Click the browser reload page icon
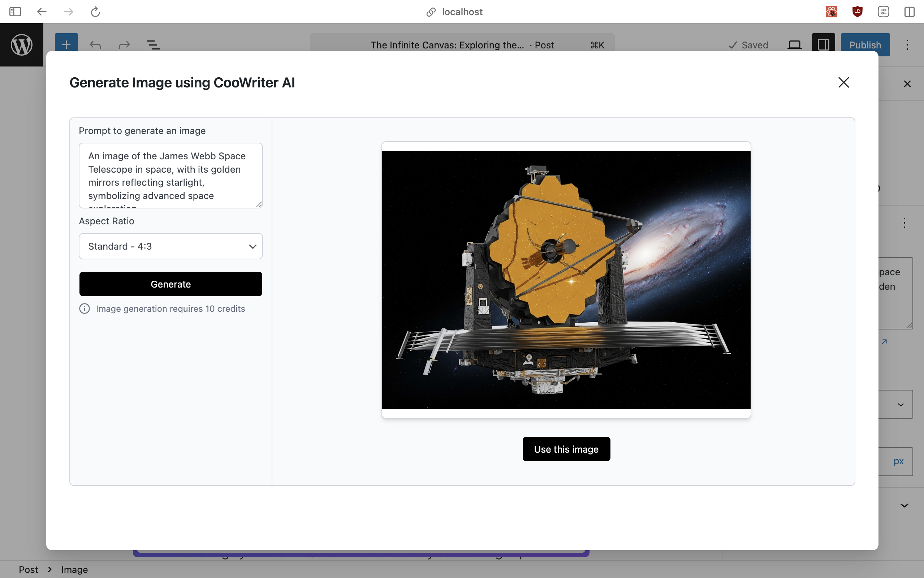The height and width of the screenshot is (578, 924). tap(95, 12)
